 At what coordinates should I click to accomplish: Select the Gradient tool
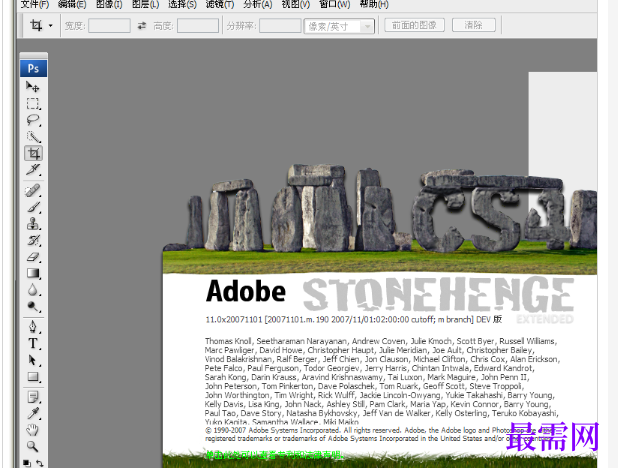pyautogui.click(x=33, y=273)
